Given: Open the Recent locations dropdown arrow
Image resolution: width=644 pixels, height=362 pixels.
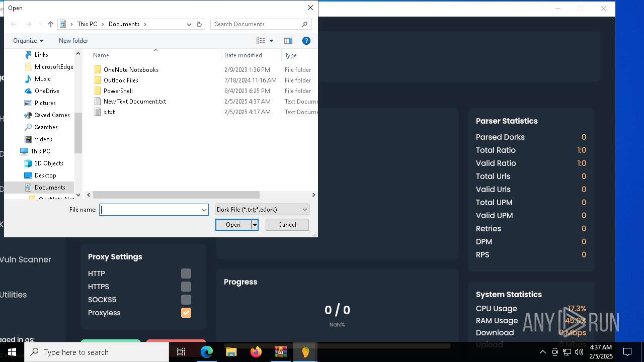Looking at the screenshot, I should [x=40, y=24].
